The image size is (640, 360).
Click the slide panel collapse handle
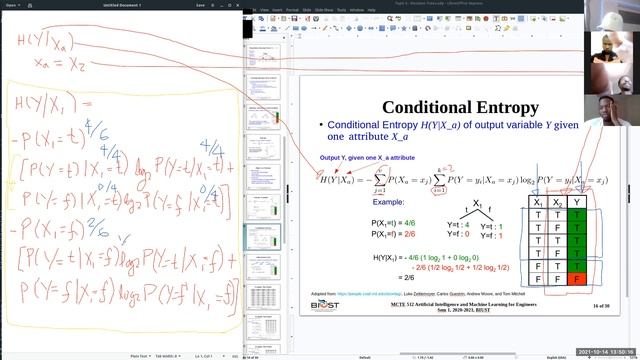[x=287, y=194]
